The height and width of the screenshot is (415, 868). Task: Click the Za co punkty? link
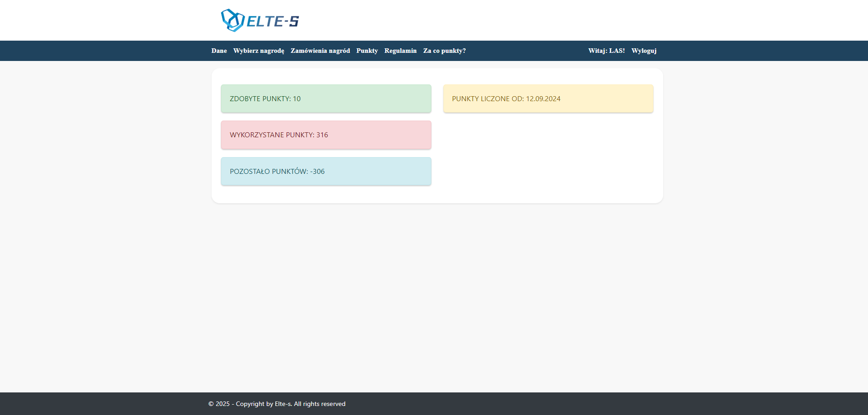point(444,51)
